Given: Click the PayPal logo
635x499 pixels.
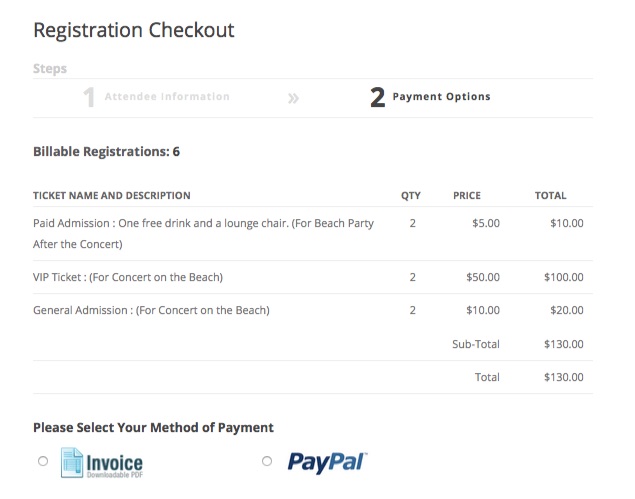Looking at the screenshot, I should coord(327,462).
